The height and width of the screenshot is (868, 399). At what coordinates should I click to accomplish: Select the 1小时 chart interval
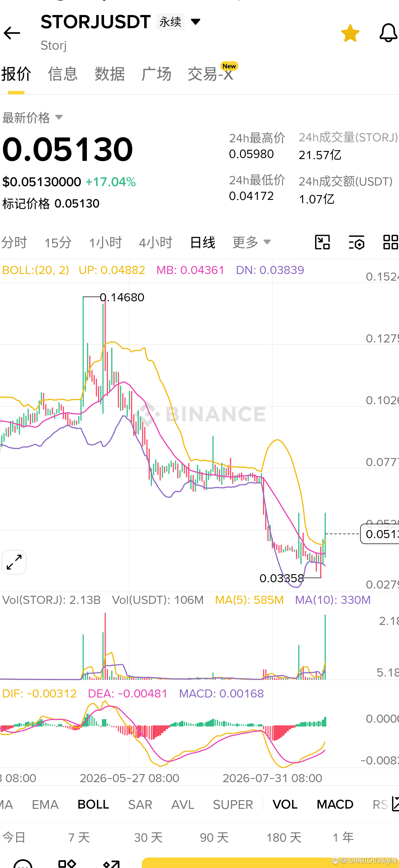pos(105,242)
